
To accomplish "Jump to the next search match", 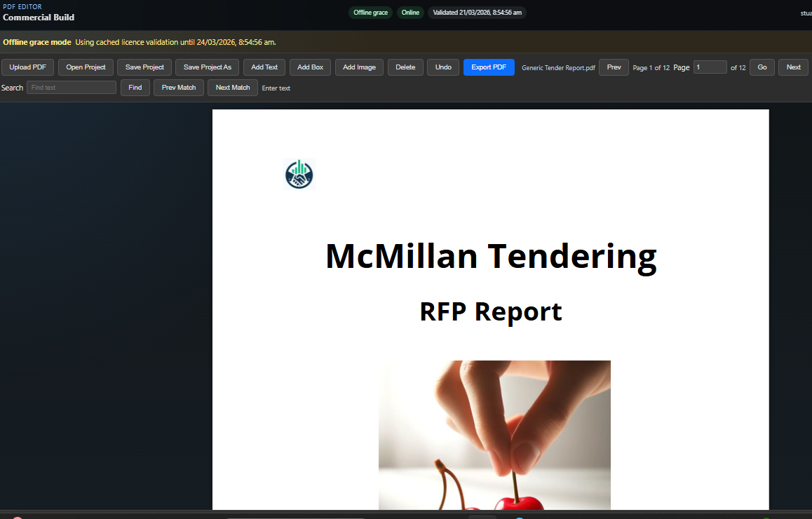I will [233, 88].
